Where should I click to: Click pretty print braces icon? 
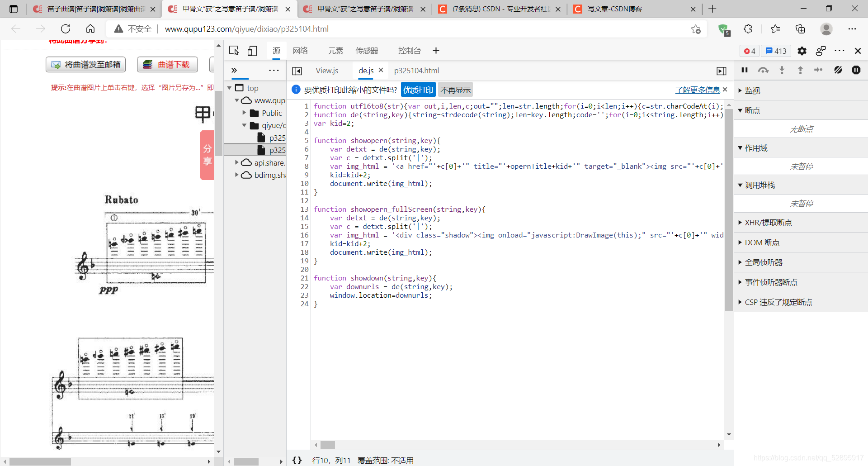coord(297,460)
